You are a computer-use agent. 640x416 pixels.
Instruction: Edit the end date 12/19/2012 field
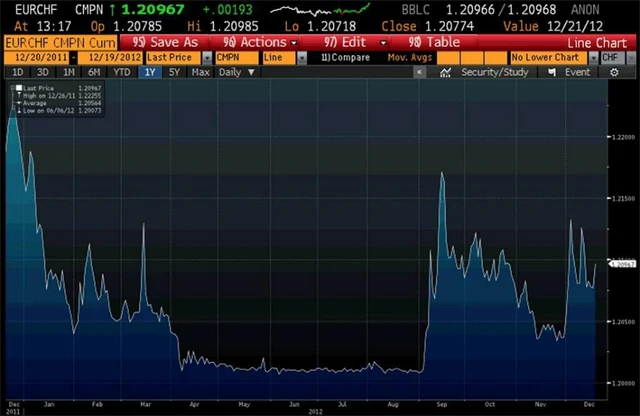(110, 58)
